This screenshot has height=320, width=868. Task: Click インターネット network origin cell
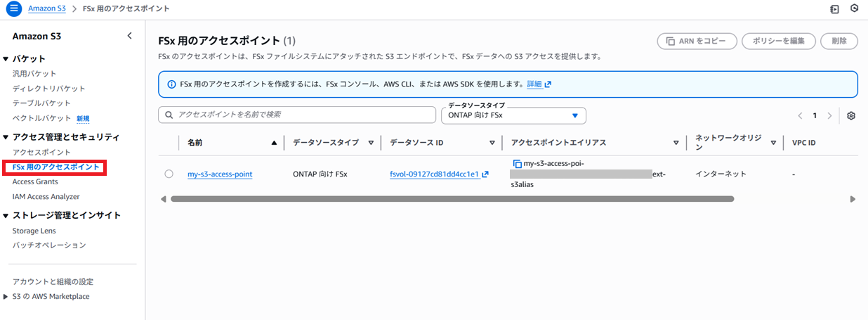pos(721,174)
